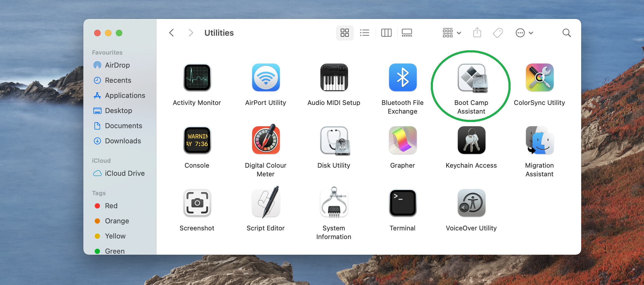This screenshot has width=644, height=285.
Task: Click the Keychain Access icon
Action: point(471,140)
